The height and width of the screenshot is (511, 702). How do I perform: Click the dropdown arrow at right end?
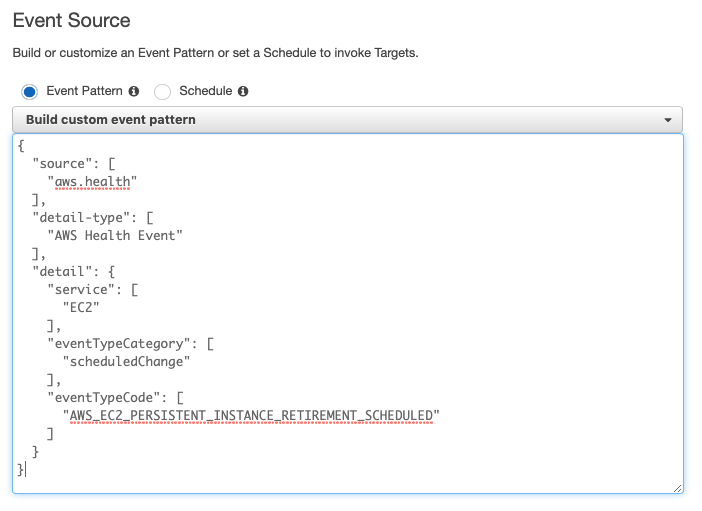[668, 120]
